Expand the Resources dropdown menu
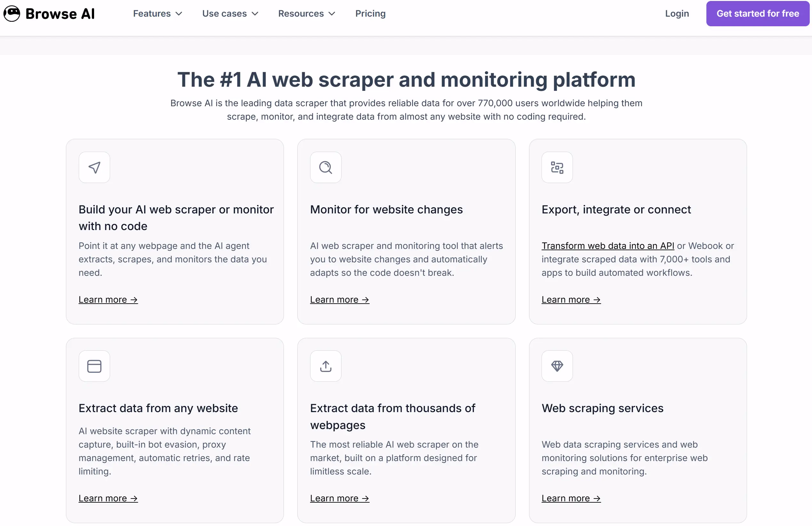Image resolution: width=812 pixels, height=526 pixels. coord(307,14)
